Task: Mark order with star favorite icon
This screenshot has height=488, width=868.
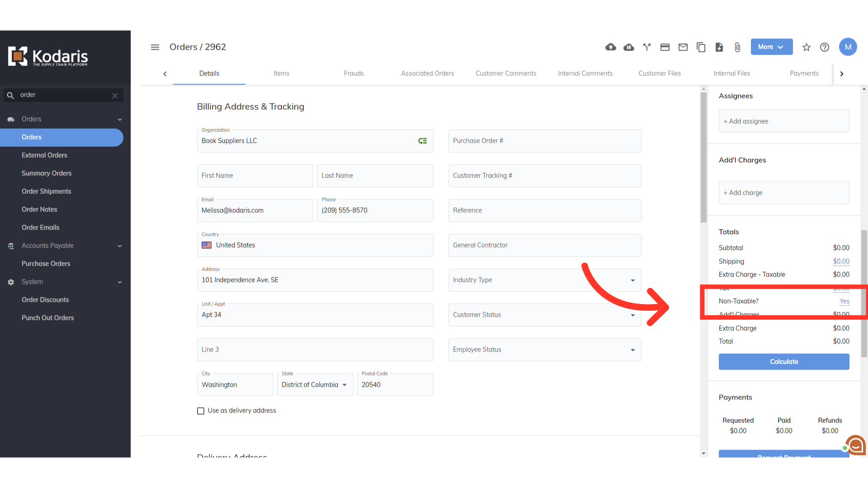Action: [807, 47]
